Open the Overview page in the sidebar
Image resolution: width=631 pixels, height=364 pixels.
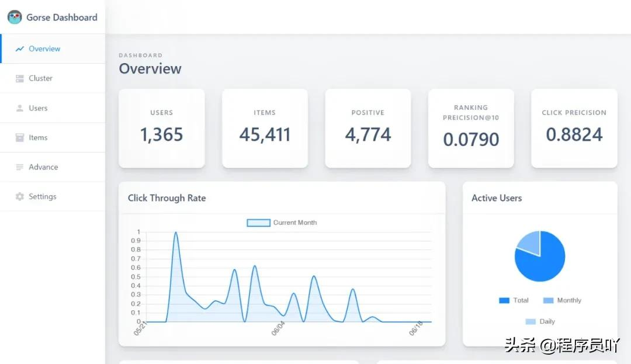(53, 48)
